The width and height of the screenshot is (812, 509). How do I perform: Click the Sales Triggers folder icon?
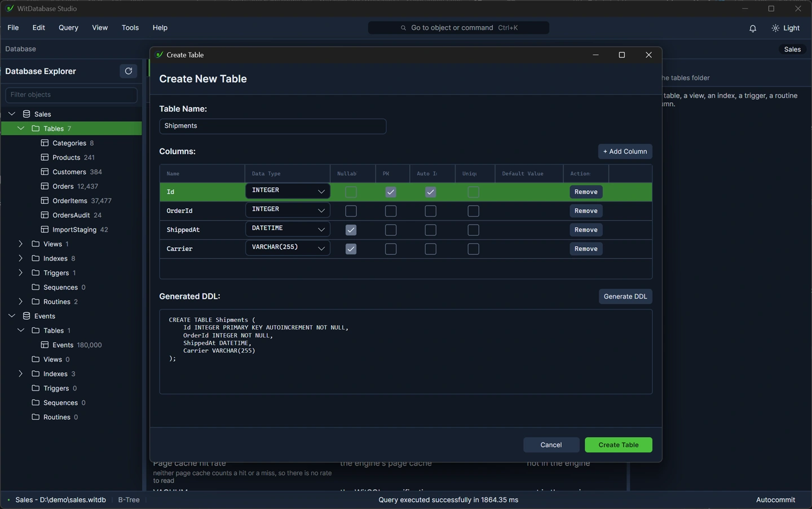coord(36,273)
